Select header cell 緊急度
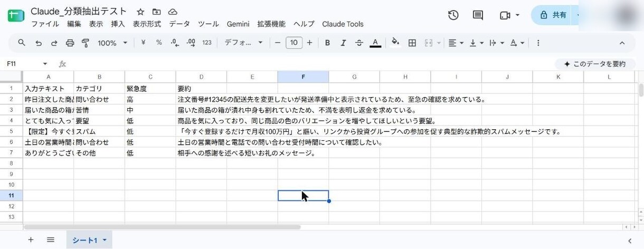This screenshot has height=249, width=644. point(150,89)
